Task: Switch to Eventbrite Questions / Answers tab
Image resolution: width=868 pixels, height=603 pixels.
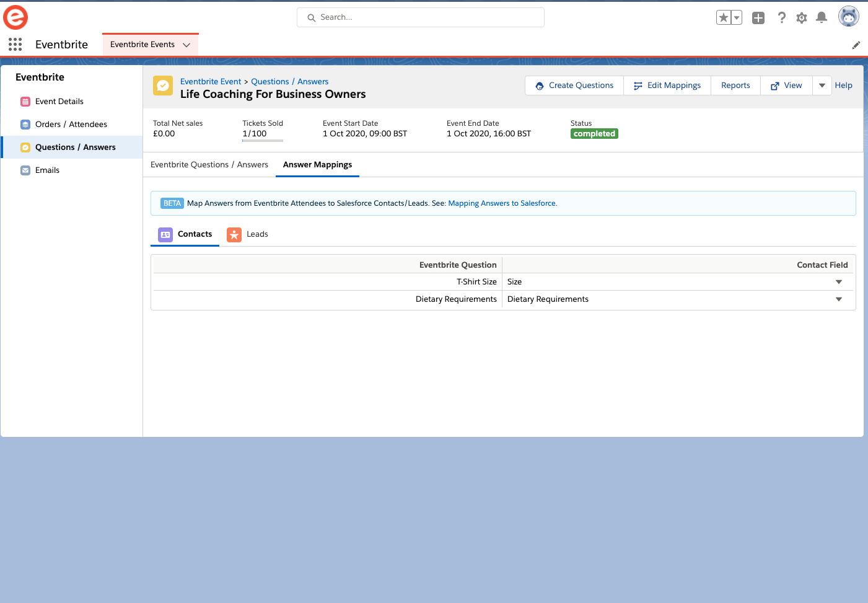Action: coord(209,165)
